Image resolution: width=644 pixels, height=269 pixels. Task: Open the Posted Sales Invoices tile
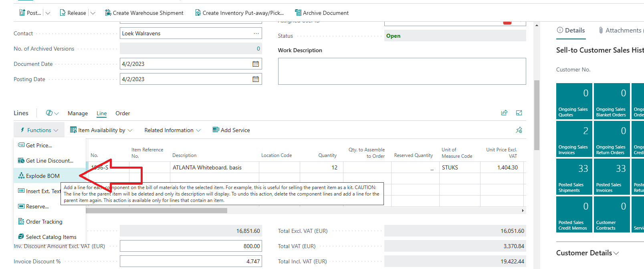point(612,177)
